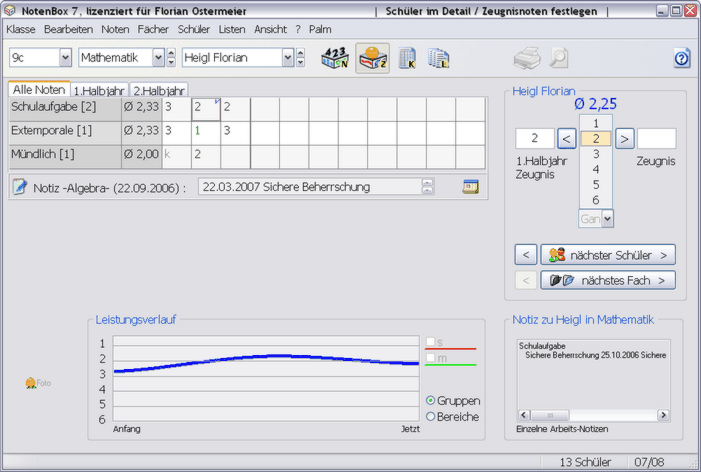Switch to the 2.Halbjahr tab

click(159, 90)
